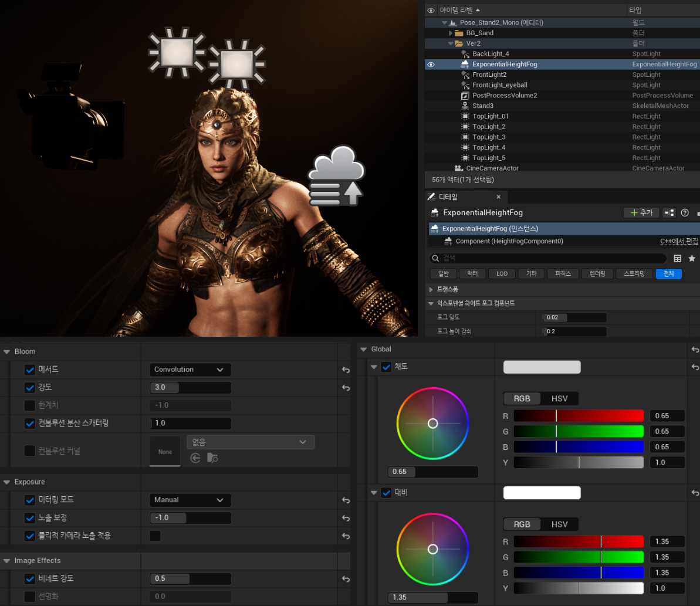Select the right rect light gizmo in viewport

[x=237, y=64]
